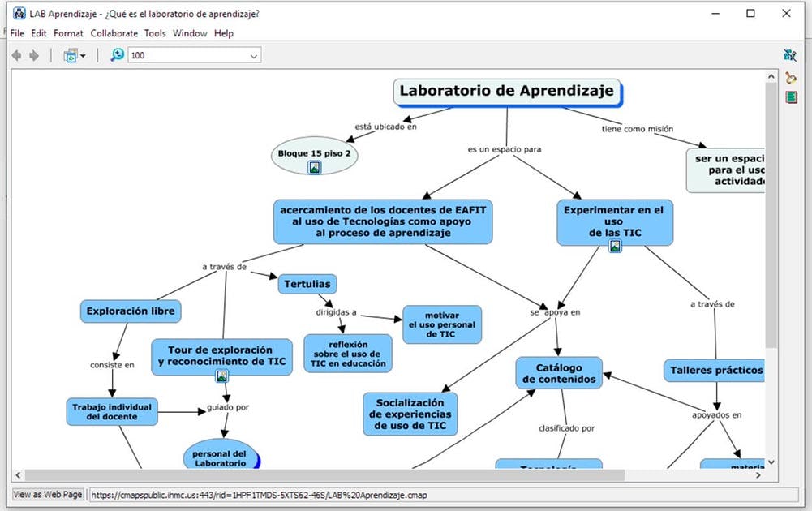The width and height of the screenshot is (812, 511).
Task: Click the View as Web Page button
Action: tap(47, 494)
